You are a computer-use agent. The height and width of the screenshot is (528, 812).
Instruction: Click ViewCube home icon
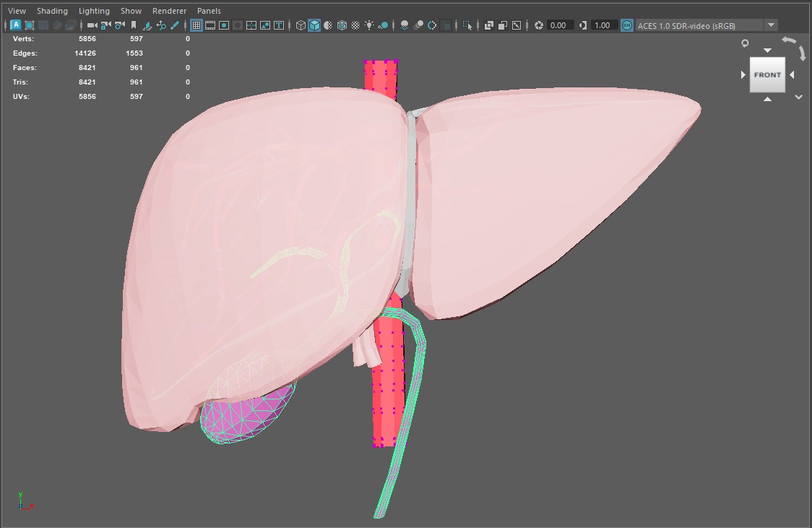[x=745, y=43]
